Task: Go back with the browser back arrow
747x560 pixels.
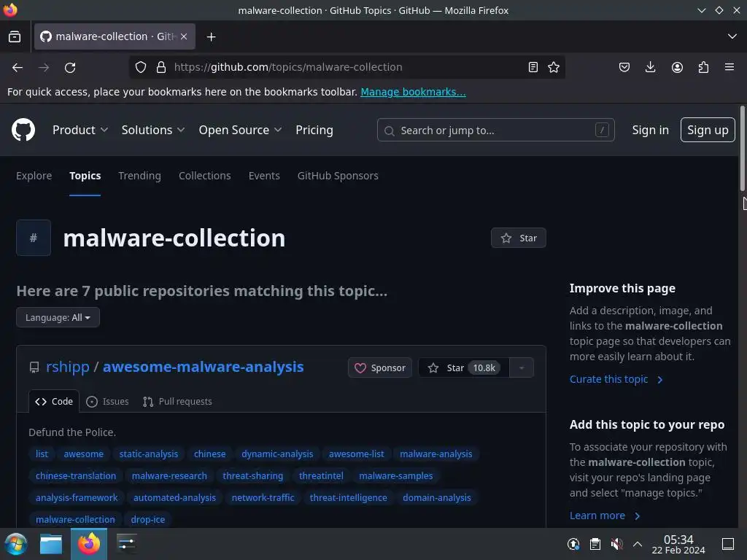Action: [x=18, y=68]
